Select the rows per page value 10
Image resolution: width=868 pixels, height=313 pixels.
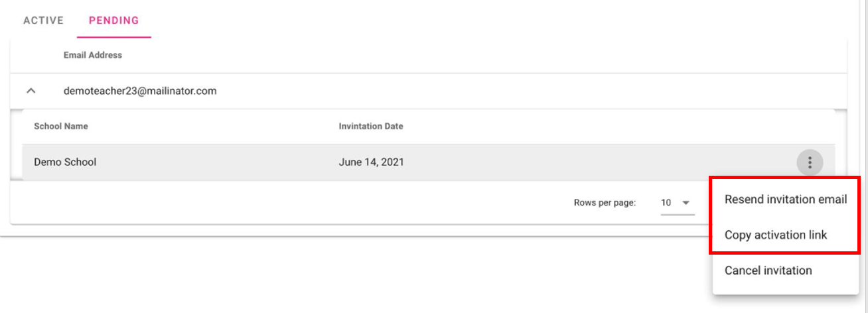(666, 203)
